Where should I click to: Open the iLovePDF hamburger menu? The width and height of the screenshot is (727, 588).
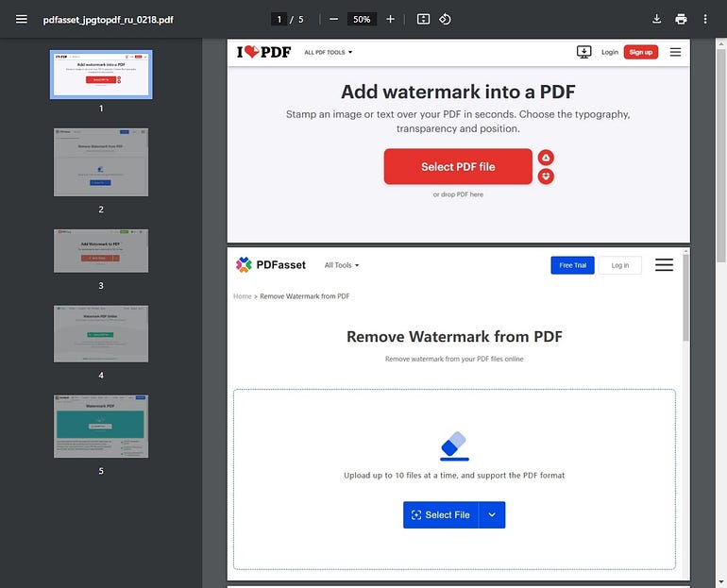675,52
